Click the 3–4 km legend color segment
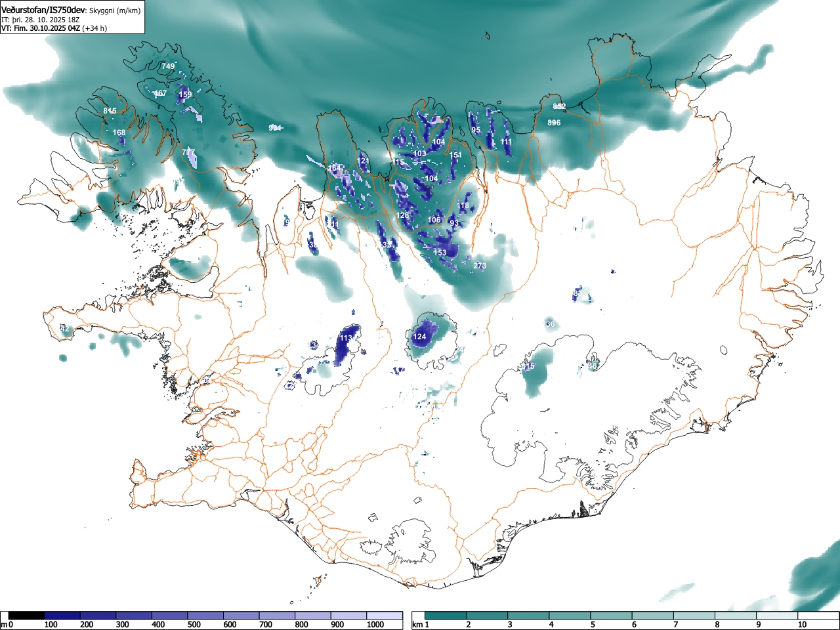840x630 pixels. [x=528, y=616]
